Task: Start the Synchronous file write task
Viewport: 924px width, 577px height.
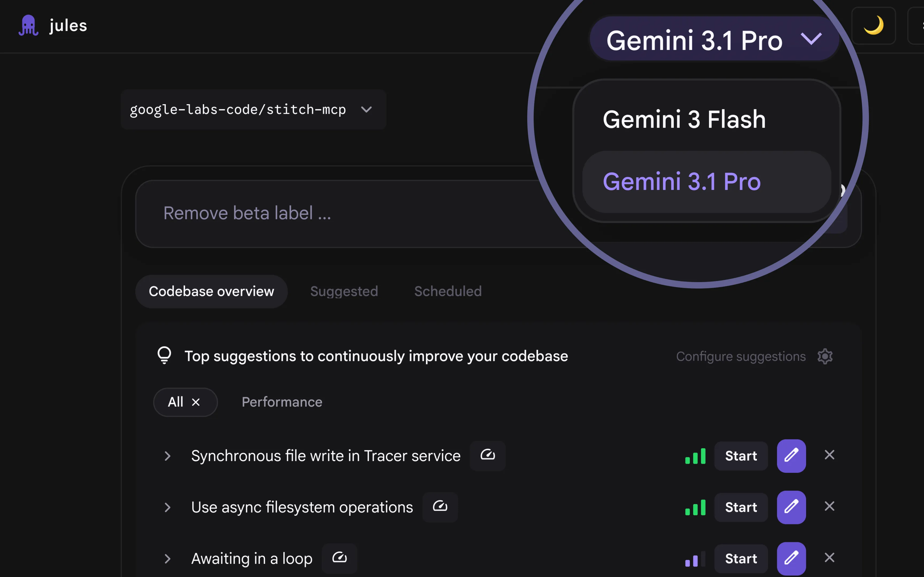Action: 740,456
